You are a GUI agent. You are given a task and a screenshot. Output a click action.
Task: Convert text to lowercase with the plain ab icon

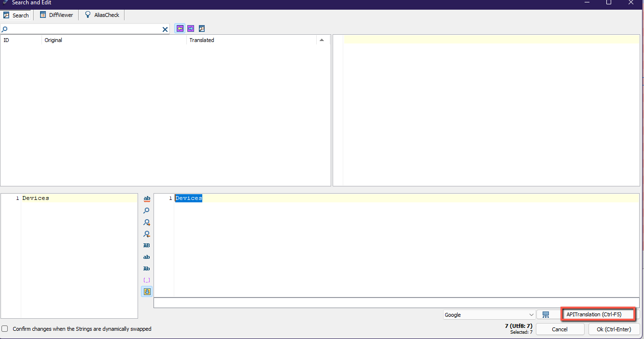(x=147, y=257)
